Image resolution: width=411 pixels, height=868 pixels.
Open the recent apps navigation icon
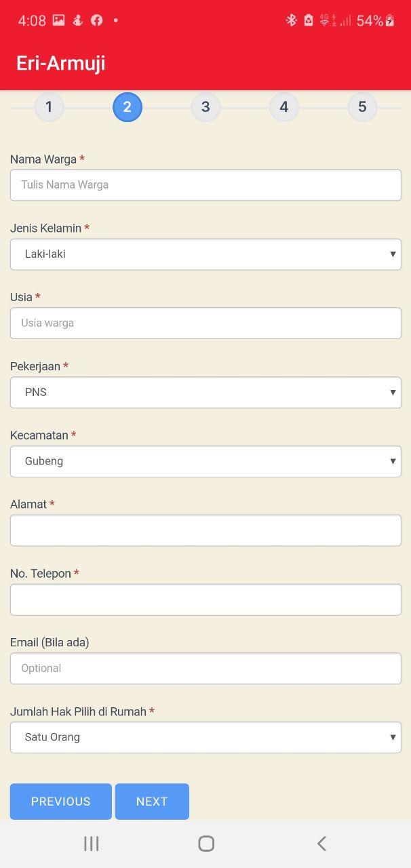tap(91, 843)
